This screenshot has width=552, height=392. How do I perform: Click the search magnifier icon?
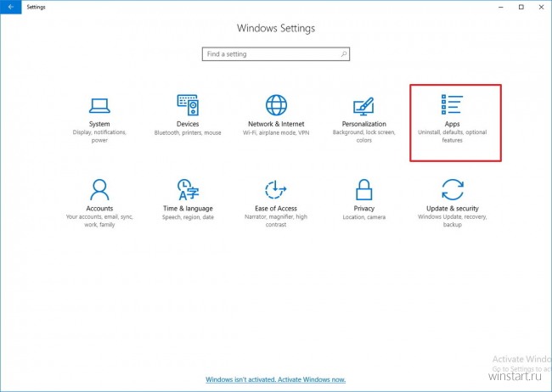click(344, 53)
